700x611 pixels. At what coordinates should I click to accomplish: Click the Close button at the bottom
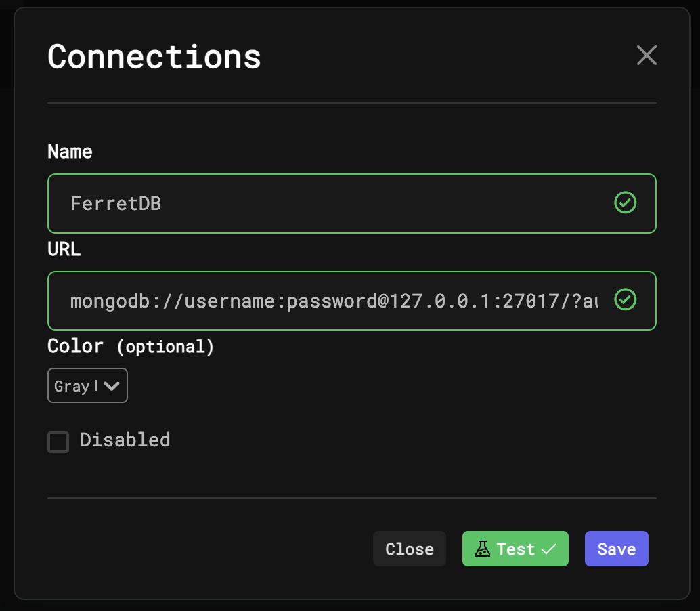click(409, 549)
